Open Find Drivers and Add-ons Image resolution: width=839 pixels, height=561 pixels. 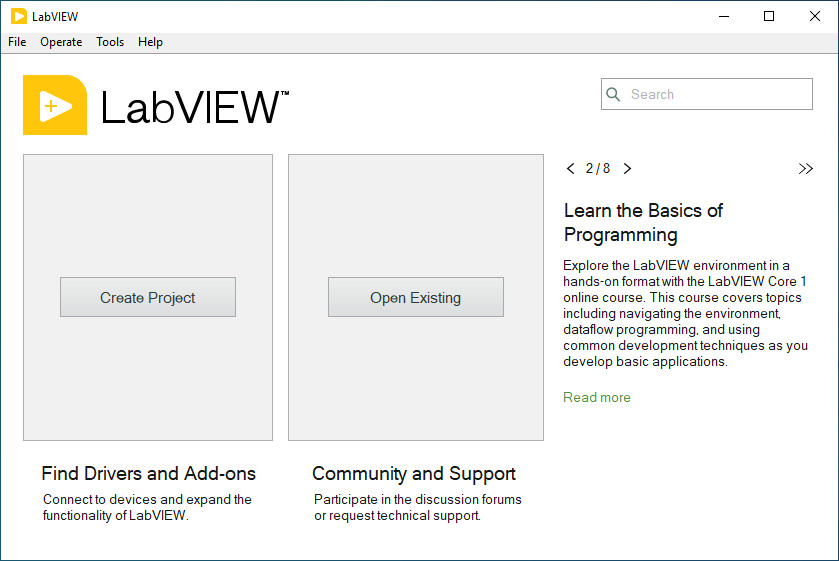tap(148, 474)
